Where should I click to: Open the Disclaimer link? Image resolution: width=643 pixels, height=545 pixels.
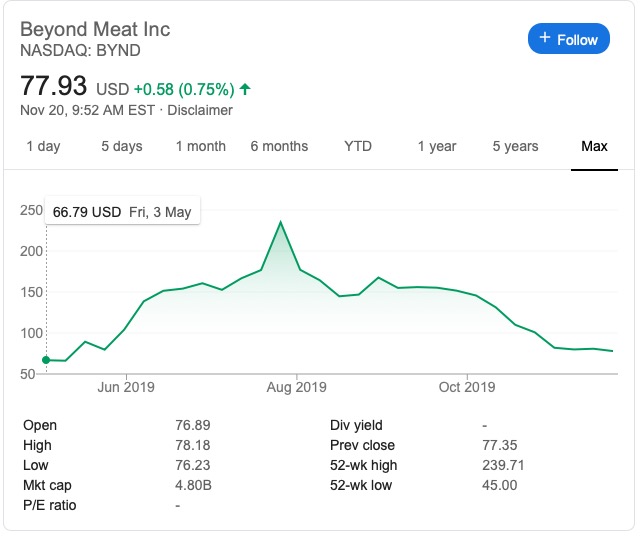coord(201,110)
